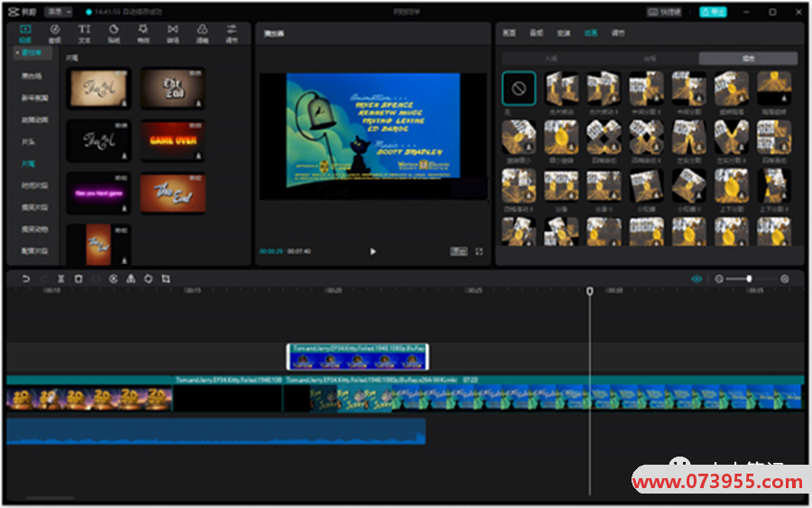Switch to the highlighted Animation tab

point(591,32)
